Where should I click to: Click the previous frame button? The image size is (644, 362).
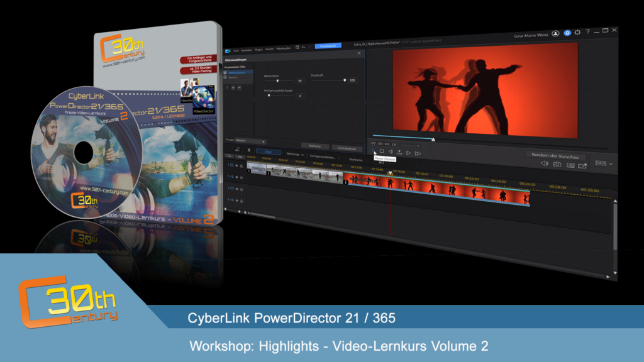click(x=391, y=151)
